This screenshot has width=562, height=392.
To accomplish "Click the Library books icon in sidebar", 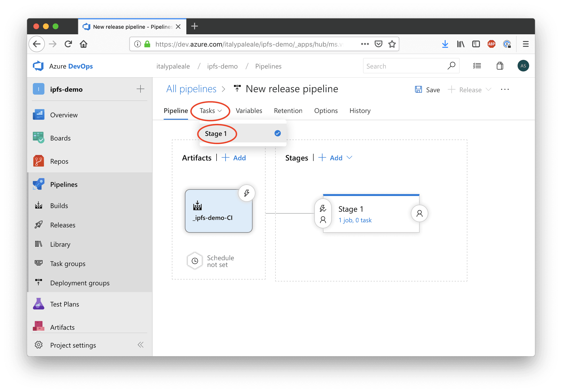I will pos(38,244).
